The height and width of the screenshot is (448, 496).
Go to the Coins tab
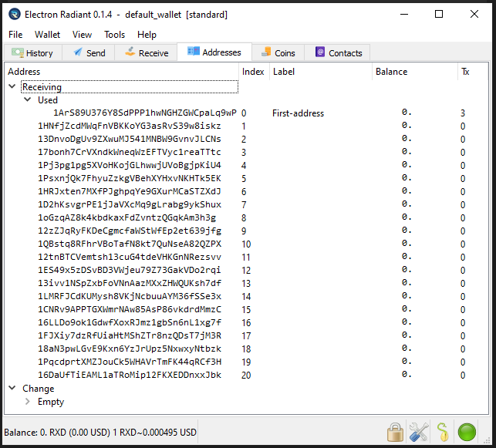click(278, 53)
